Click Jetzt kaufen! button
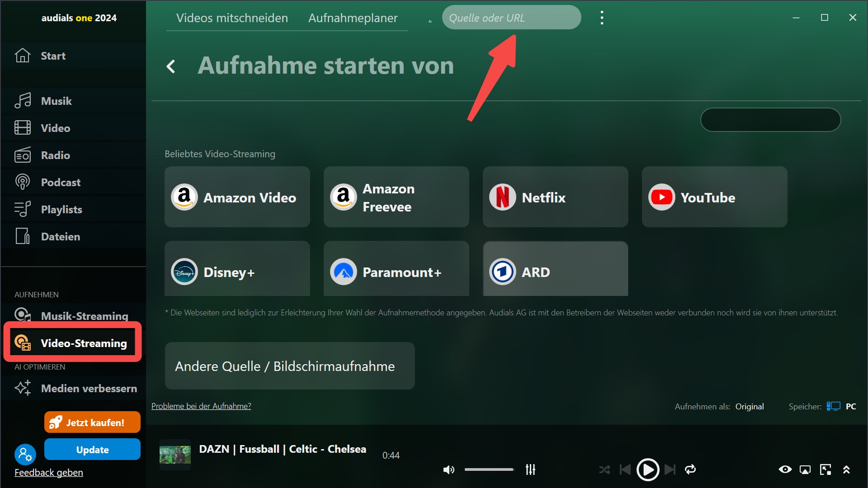 pos(92,422)
